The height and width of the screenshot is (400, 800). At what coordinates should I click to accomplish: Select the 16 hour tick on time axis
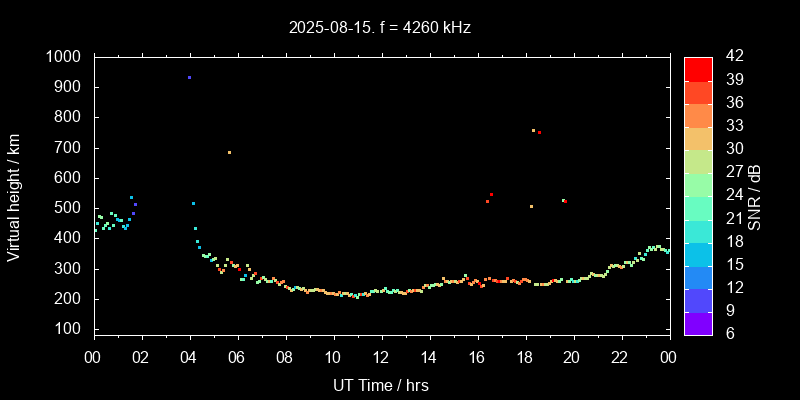[477, 358]
